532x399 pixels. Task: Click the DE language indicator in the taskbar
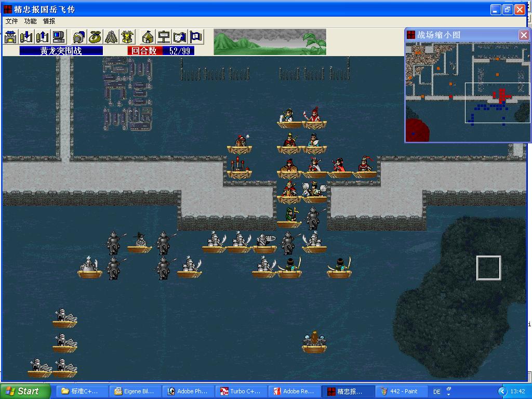pyautogui.click(x=436, y=391)
